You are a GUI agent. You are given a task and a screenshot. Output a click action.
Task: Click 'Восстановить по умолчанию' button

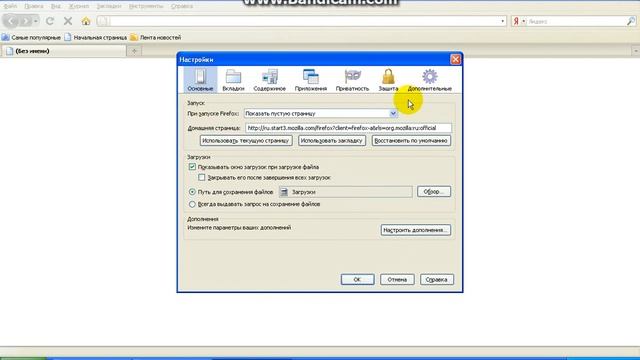[411, 140]
